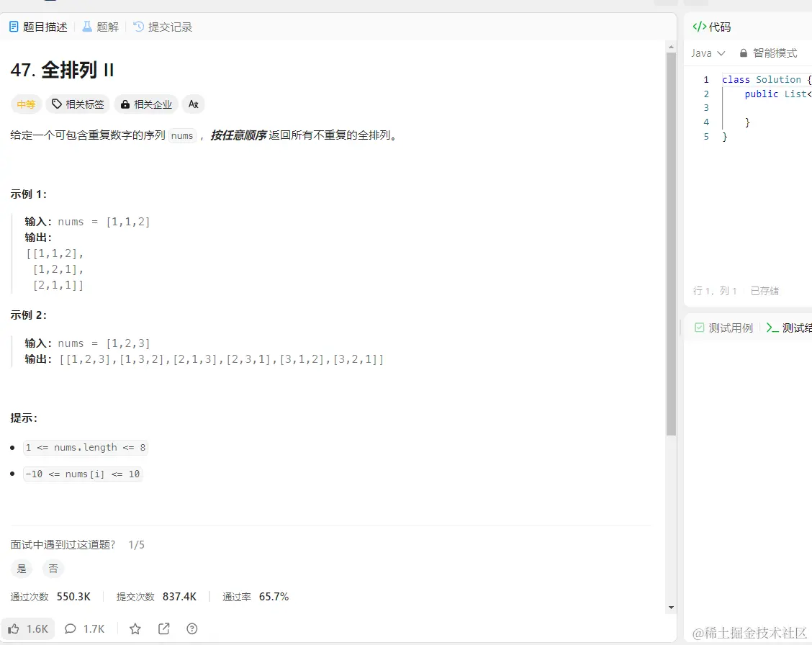Toggle the 智能模式 smart mode
Viewport: 812px width, 645px height.
768,53
